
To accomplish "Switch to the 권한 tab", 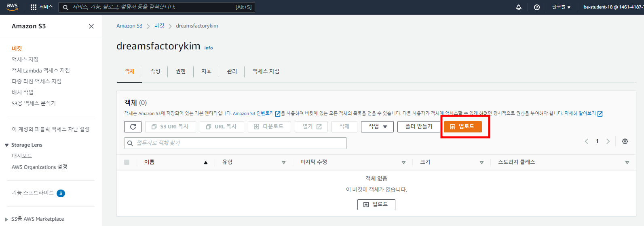I will [x=181, y=71].
